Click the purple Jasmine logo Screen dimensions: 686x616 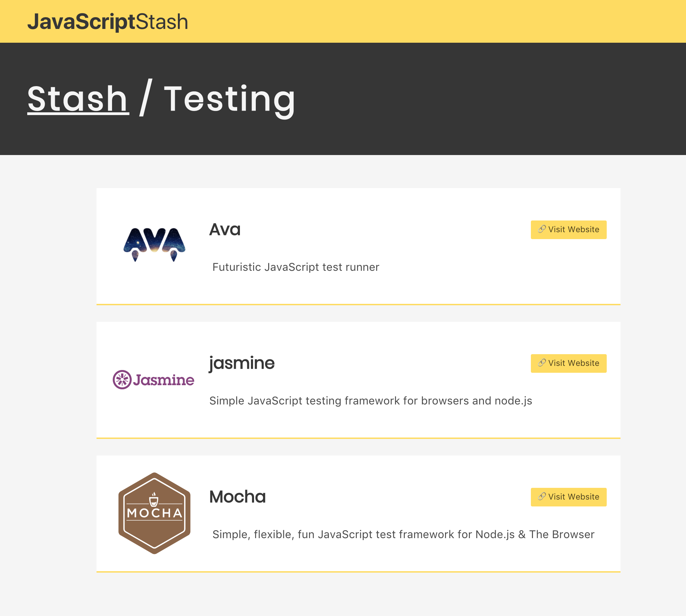click(x=154, y=380)
